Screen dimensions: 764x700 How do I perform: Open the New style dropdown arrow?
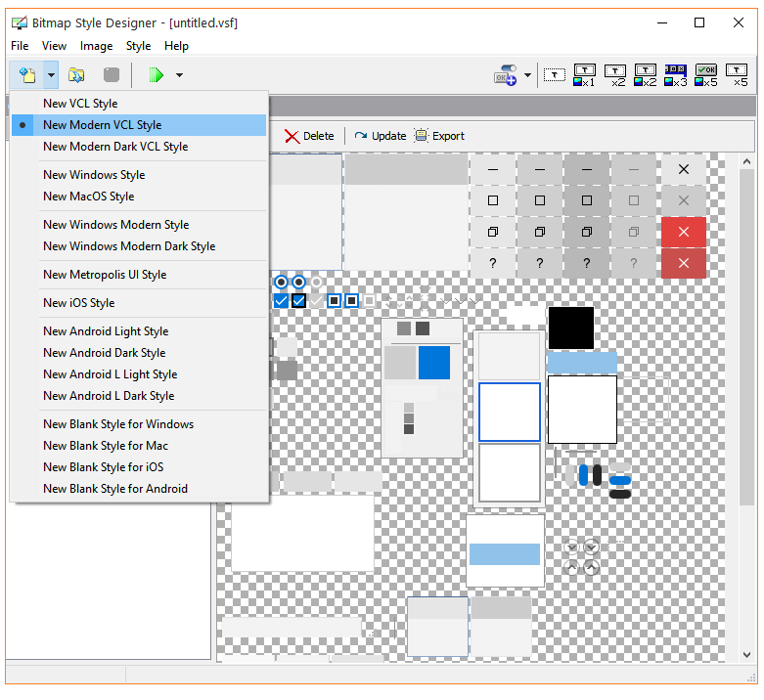[51, 75]
